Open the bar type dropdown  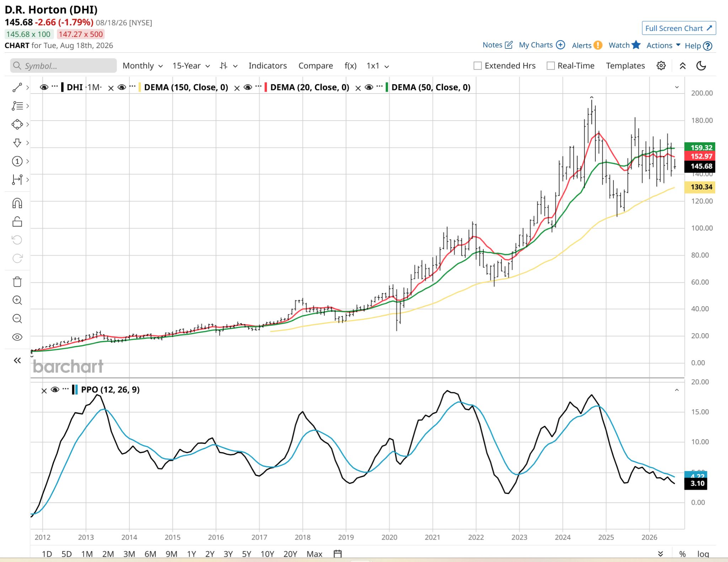pyautogui.click(x=229, y=66)
